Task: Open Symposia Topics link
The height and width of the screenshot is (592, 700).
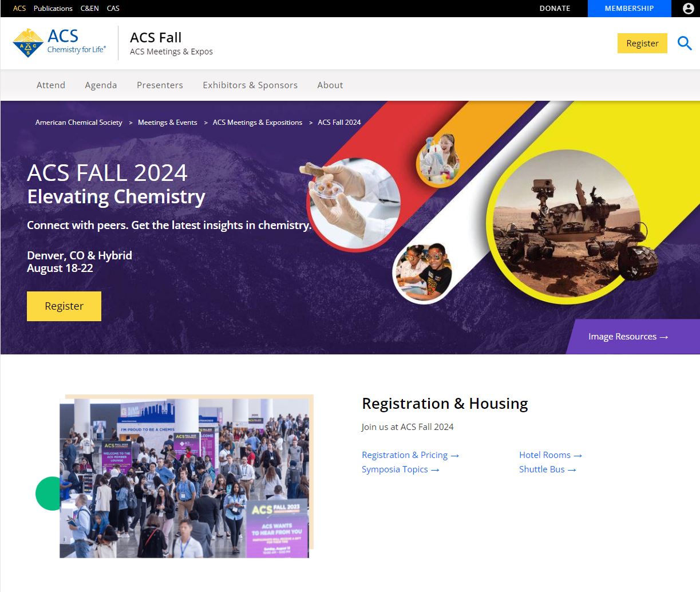Action: [401, 469]
